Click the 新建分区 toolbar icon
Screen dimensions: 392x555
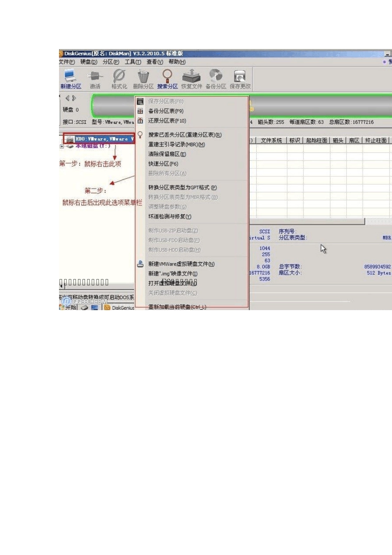pyautogui.click(x=71, y=79)
